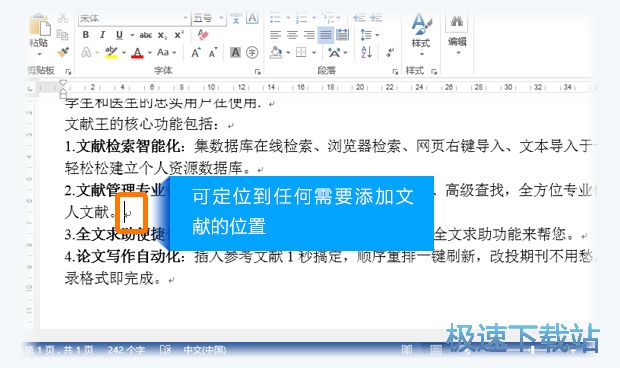The height and width of the screenshot is (368, 620).
Task: Click the Text Effects outlined A icon
Action: click(86, 52)
